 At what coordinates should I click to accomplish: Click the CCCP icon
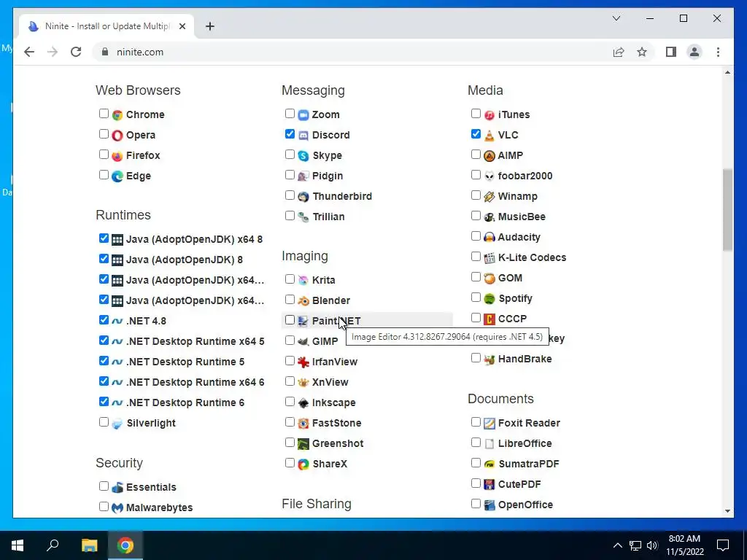489,319
